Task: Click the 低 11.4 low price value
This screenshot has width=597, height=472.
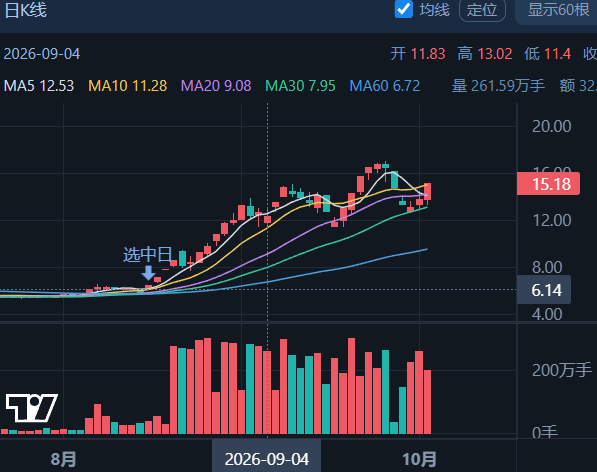Action: [x=548, y=54]
